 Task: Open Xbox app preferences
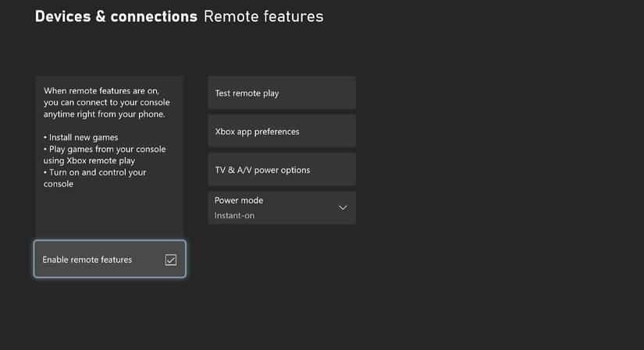pyautogui.click(x=281, y=131)
